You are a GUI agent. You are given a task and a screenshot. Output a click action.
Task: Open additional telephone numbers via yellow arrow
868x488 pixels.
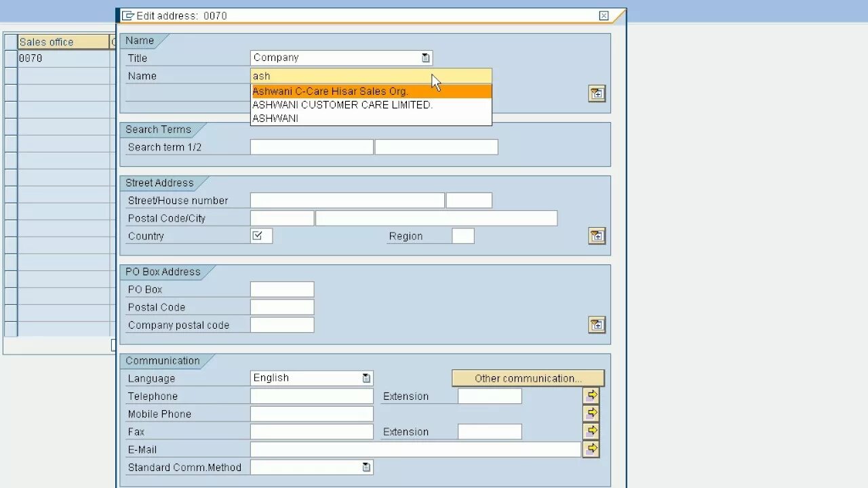click(x=591, y=395)
